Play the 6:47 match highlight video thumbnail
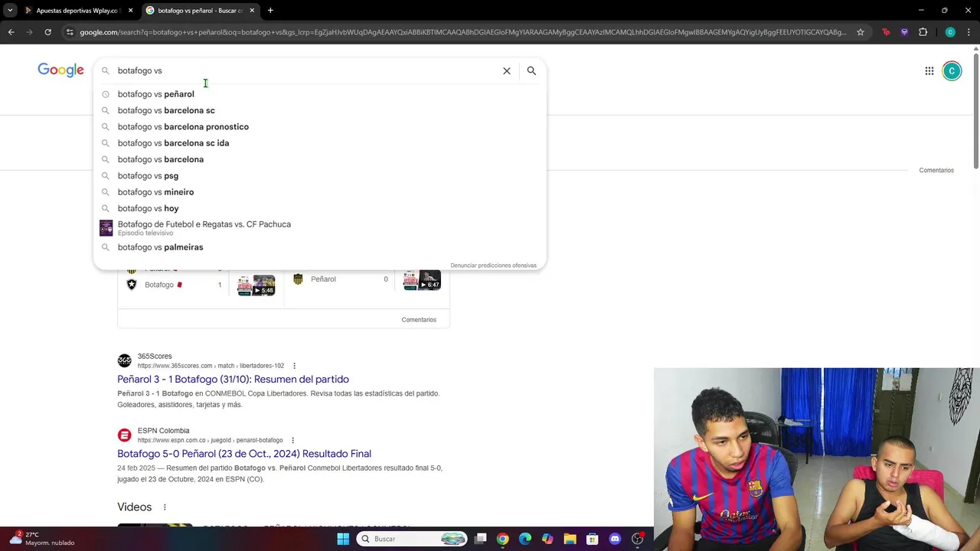This screenshot has width=980, height=551. [422, 280]
